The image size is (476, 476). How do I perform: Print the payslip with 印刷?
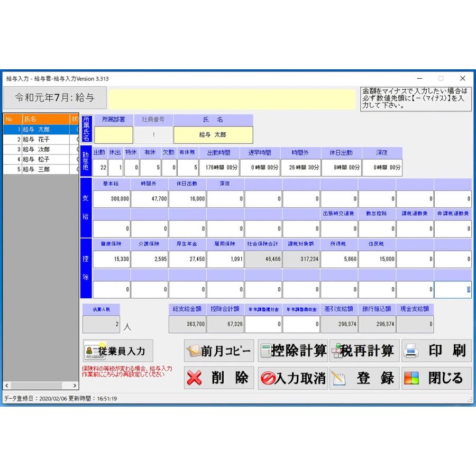(436, 351)
